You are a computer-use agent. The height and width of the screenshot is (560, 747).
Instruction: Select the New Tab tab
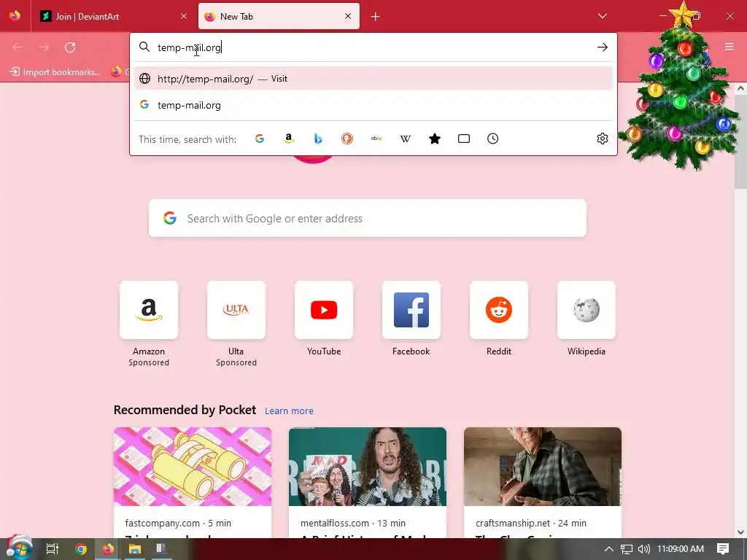click(x=279, y=16)
